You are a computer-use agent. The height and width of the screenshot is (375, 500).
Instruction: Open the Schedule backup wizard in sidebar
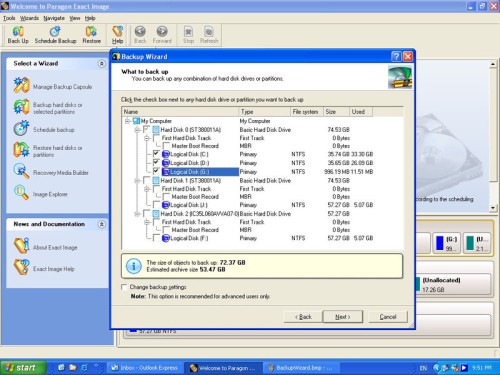coord(21,129)
